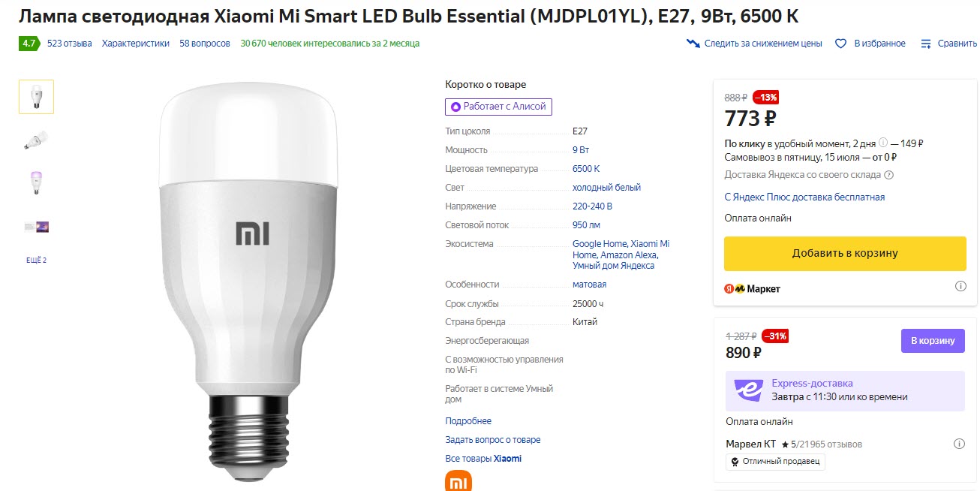Click the Работает с Алисой badge

point(498,107)
